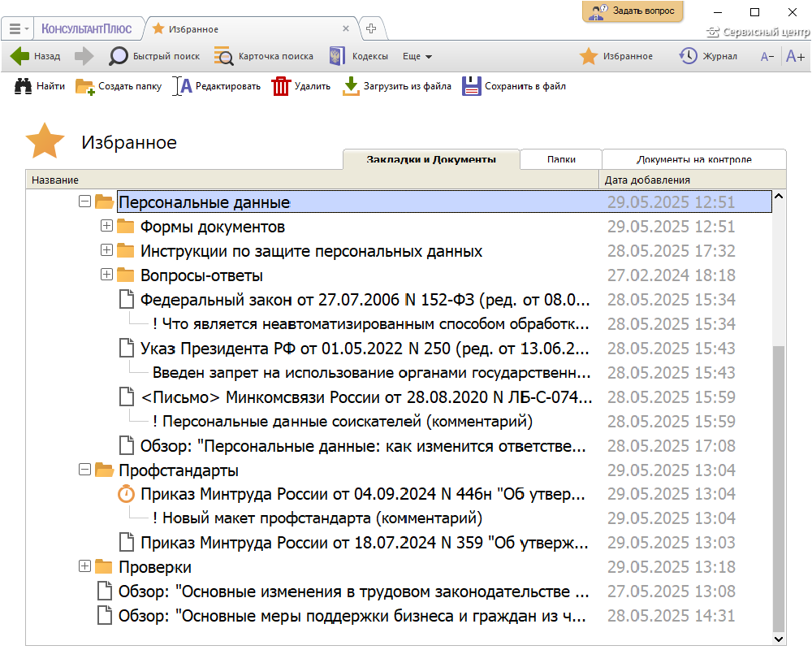Screen dimensions: 812x650
Task: Expand the Проверки folder
Action: point(85,566)
